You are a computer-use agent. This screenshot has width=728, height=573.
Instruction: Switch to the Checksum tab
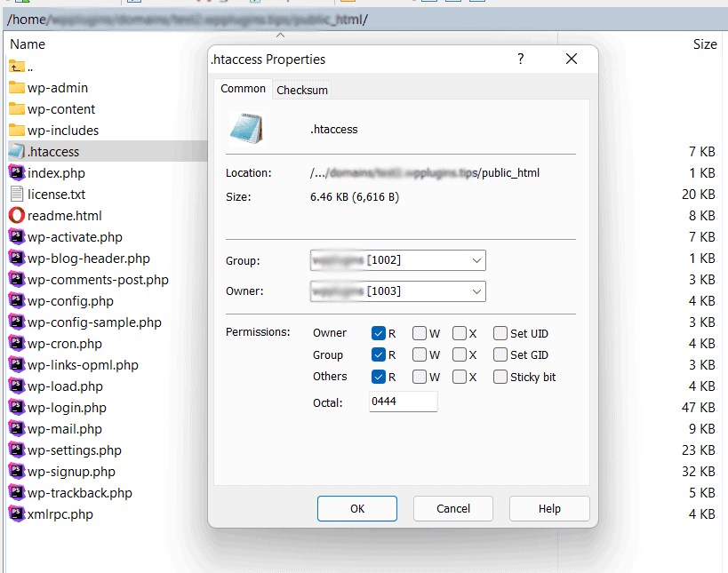302,90
